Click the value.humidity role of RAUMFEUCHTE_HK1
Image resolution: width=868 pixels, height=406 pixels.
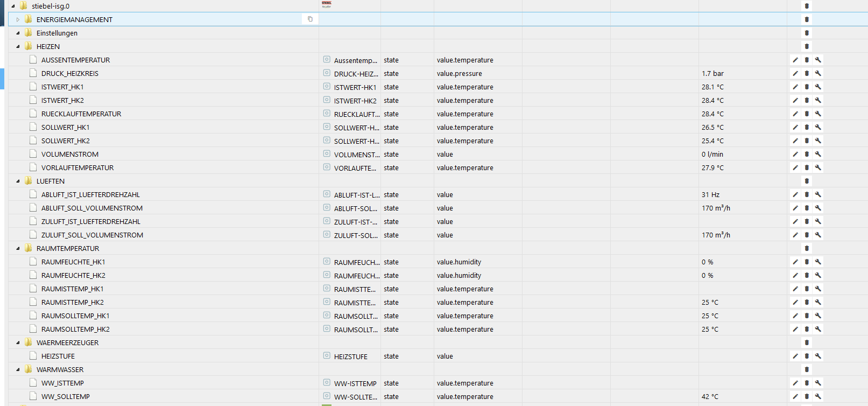tap(459, 262)
